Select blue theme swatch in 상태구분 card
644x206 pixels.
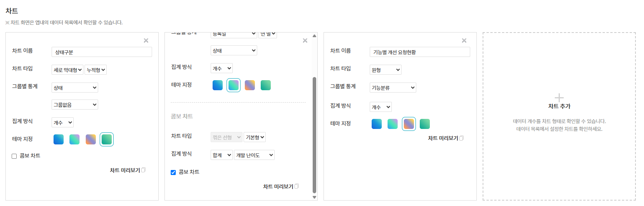(x=59, y=139)
